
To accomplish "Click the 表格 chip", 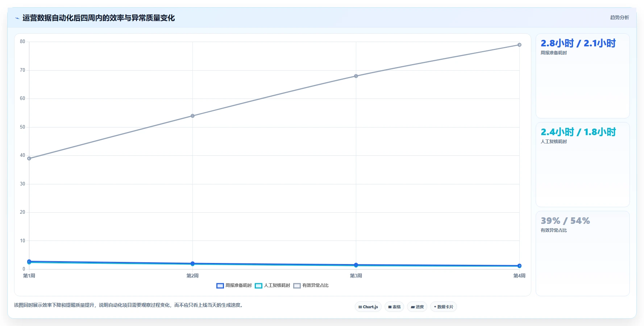I will click(394, 307).
